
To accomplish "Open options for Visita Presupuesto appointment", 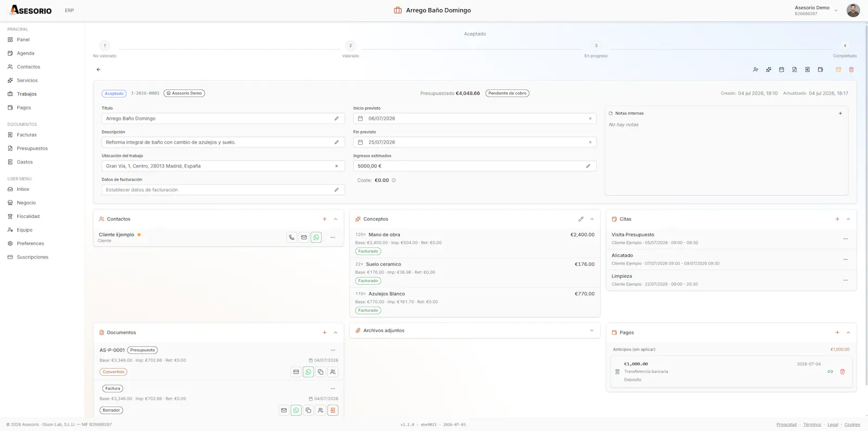I will pyautogui.click(x=845, y=239).
